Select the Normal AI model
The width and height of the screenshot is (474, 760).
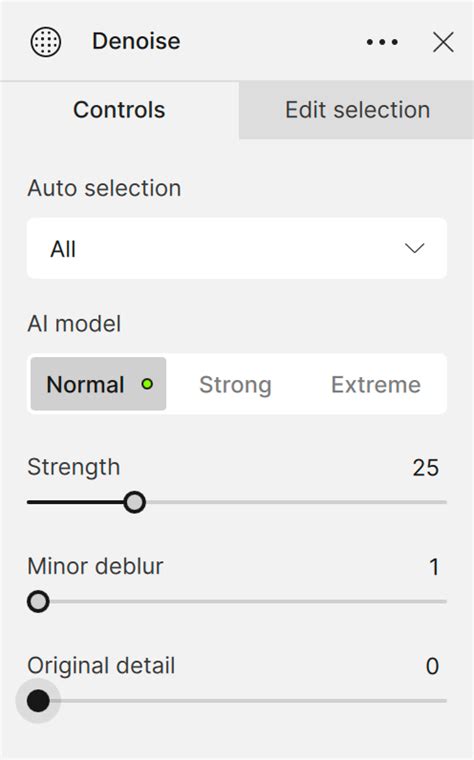click(98, 384)
